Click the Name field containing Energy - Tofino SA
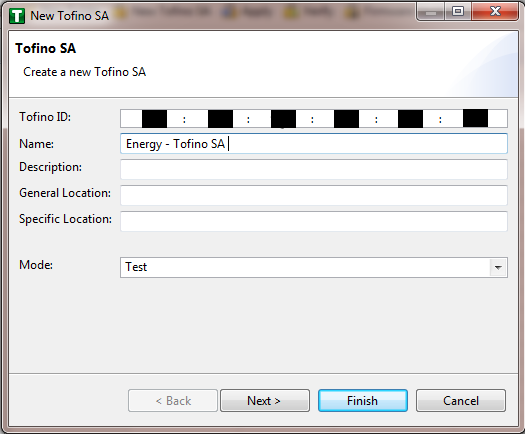This screenshot has height=434, width=525. pos(314,144)
